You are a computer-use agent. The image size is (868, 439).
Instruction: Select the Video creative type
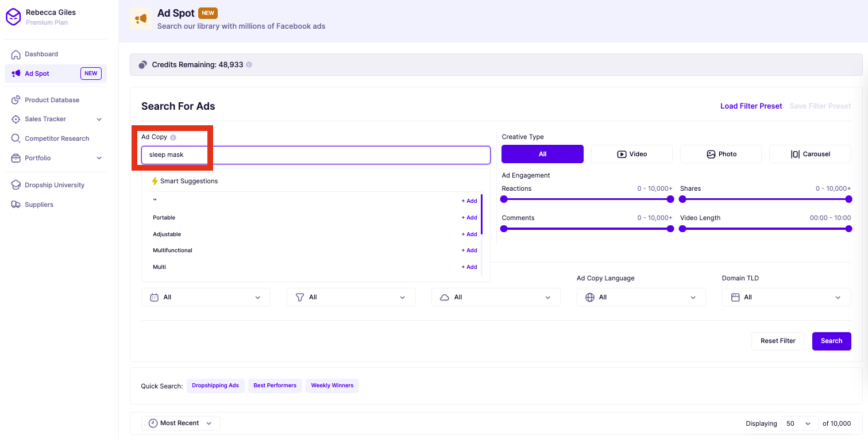click(631, 153)
